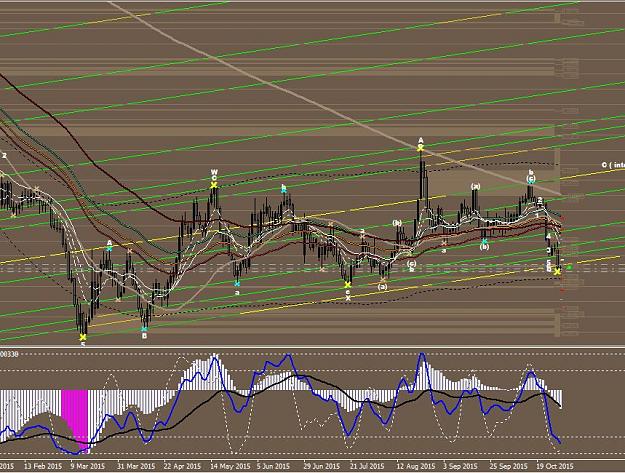The height and width of the screenshot is (473, 625).
Task: Select the cyan marker above the (b) label in September
Action: coord(484,241)
